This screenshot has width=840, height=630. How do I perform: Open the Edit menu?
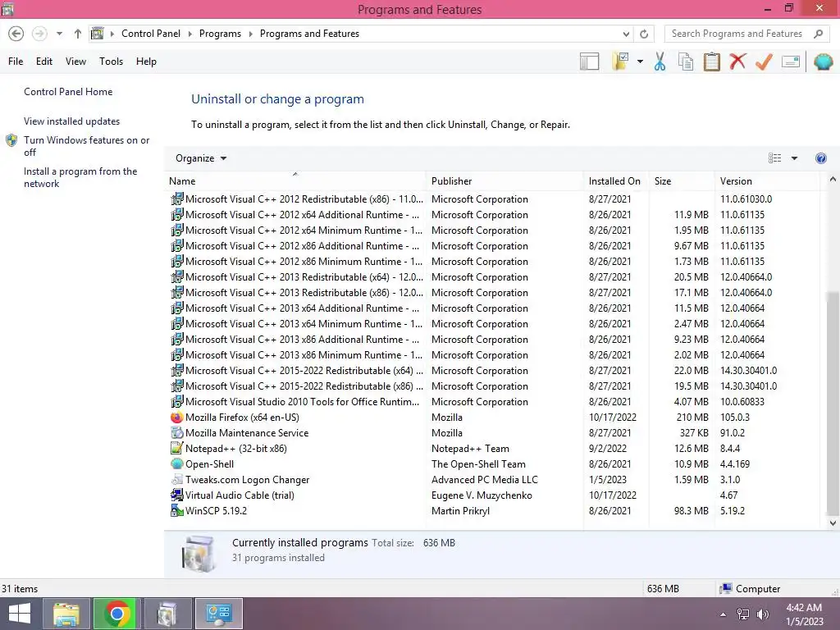tap(44, 62)
